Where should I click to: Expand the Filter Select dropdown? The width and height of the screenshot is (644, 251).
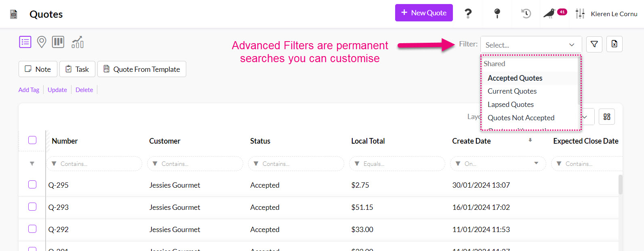click(530, 45)
